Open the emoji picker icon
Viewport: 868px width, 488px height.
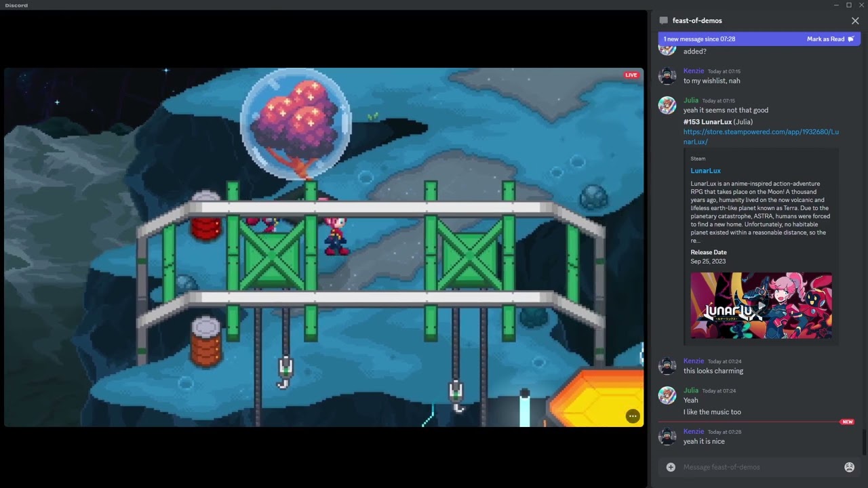tap(849, 467)
